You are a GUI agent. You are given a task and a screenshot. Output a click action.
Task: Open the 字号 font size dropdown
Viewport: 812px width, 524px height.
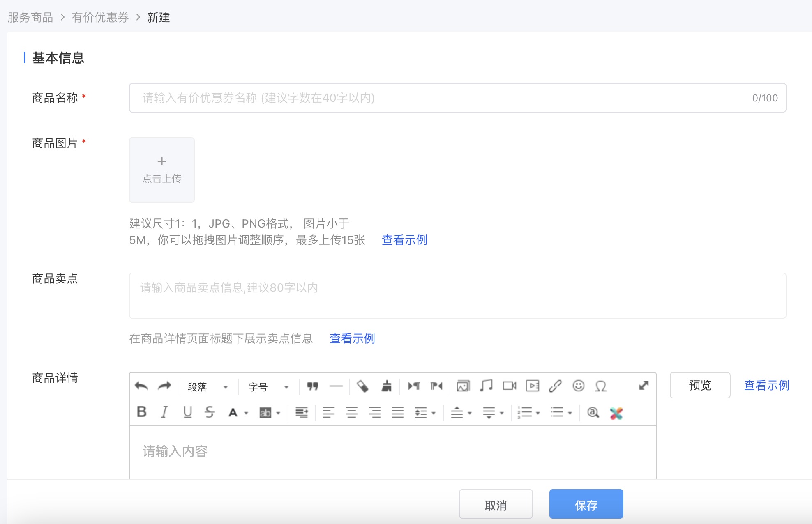pos(268,387)
